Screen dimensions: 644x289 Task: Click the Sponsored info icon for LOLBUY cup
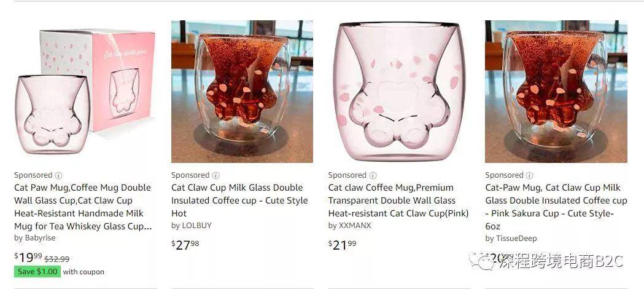[x=215, y=175]
